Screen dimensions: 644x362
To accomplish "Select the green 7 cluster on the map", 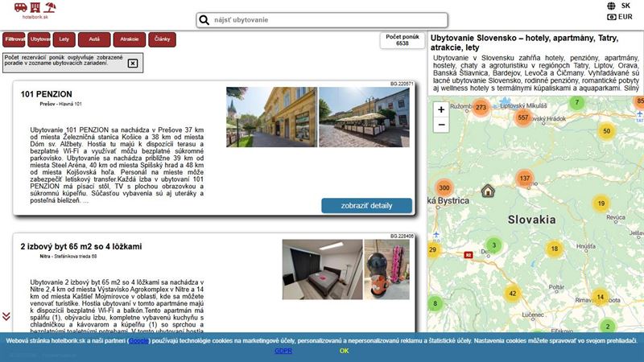I will (576, 103).
